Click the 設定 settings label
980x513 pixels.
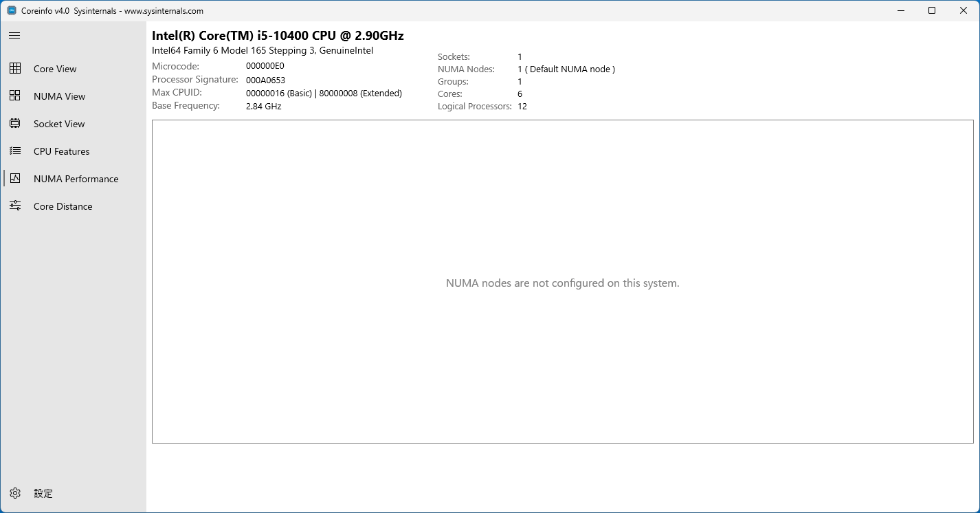[43, 493]
